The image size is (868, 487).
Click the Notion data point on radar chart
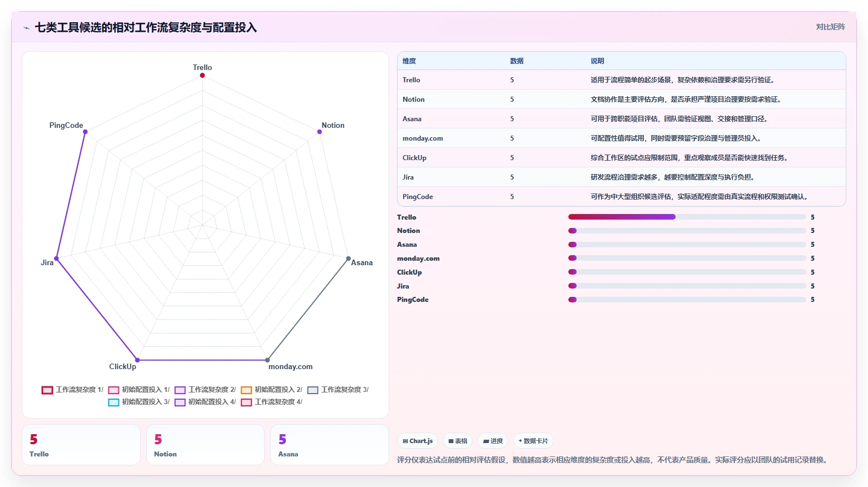(320, 132)
